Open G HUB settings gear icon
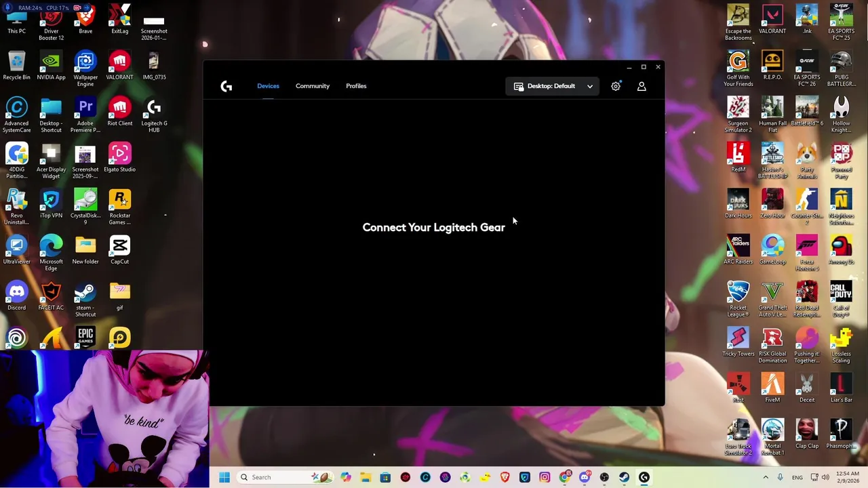 pyautogui.click(x=616, y=86)
